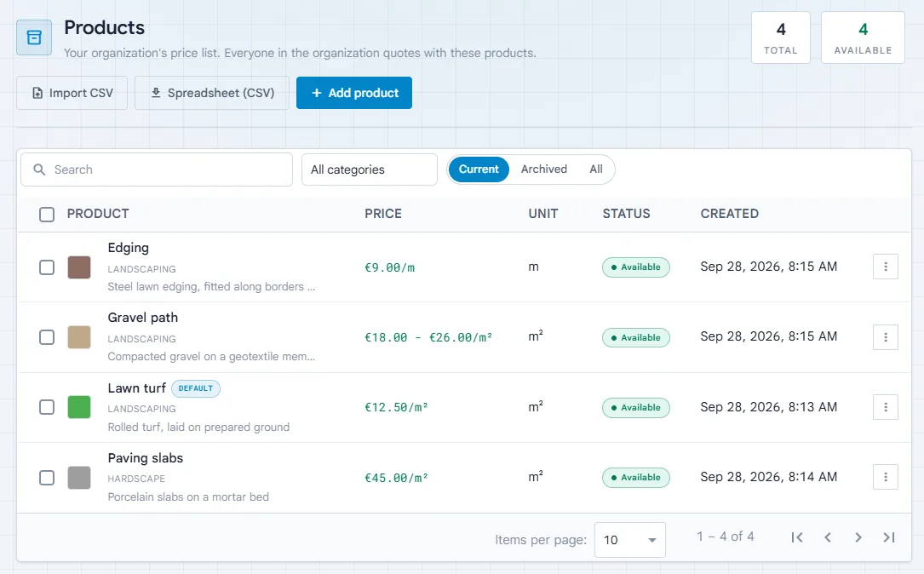The image size is (924, 574).
Task: Focus the product Search field
Action: pyautogui.click(x=157, y=169)
